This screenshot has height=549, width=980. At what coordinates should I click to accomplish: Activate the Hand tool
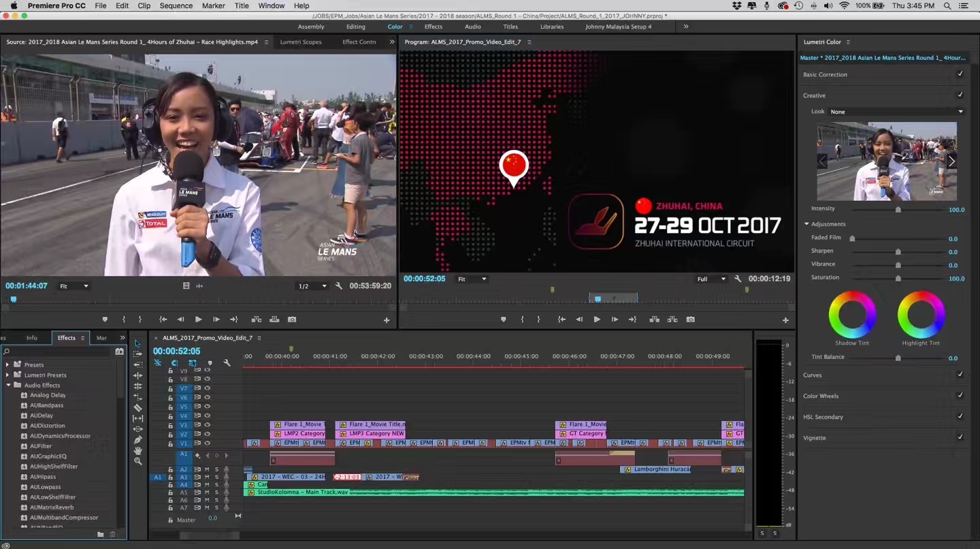pyautogui.click(x=137, y=451)
